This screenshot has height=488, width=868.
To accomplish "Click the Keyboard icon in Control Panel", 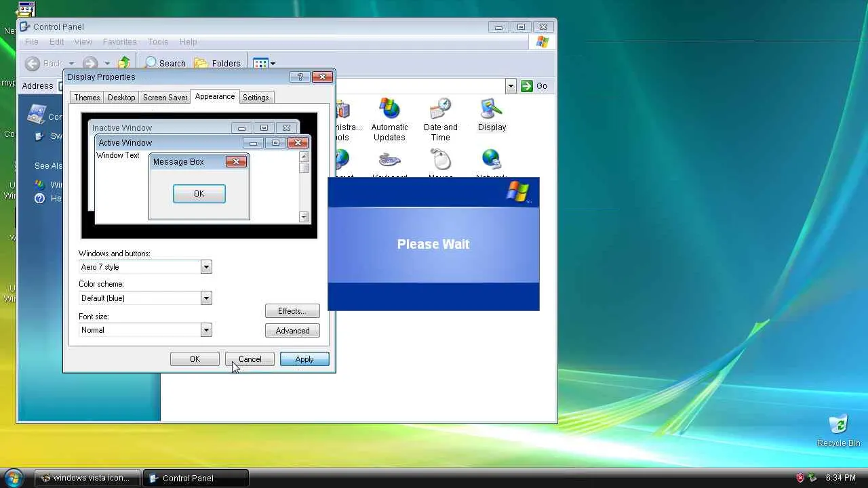I will point(389,161).
